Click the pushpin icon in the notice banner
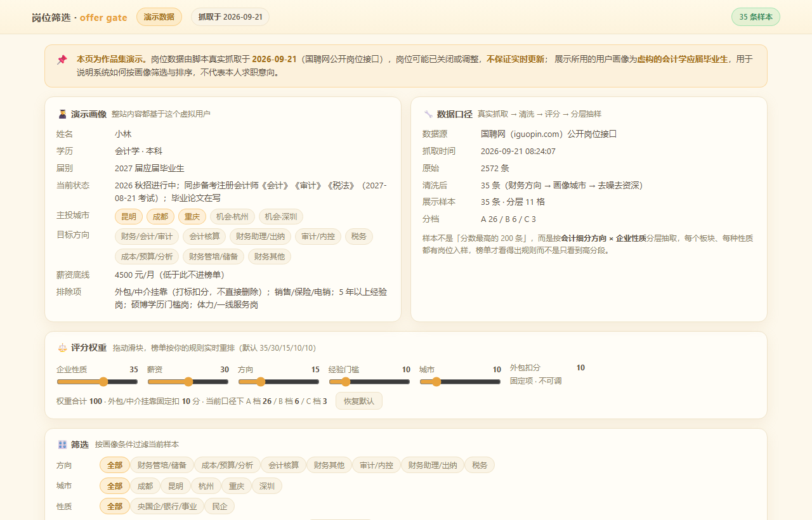The height and width of the screenshot is (520, 812). [62, 60]
